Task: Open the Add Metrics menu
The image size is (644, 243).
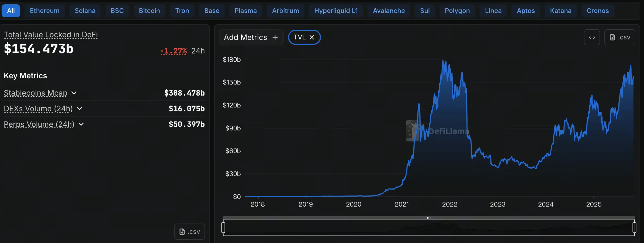Action: tap(251, 37)
